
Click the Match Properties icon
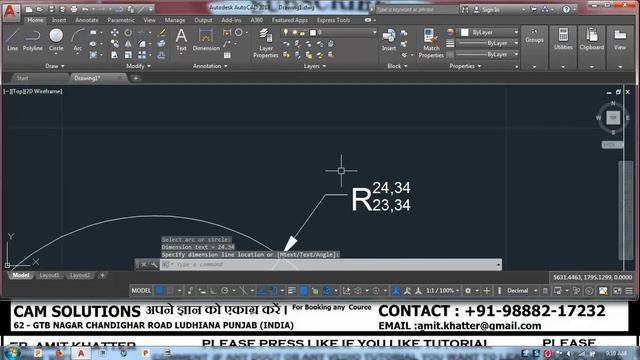point(431,43)
